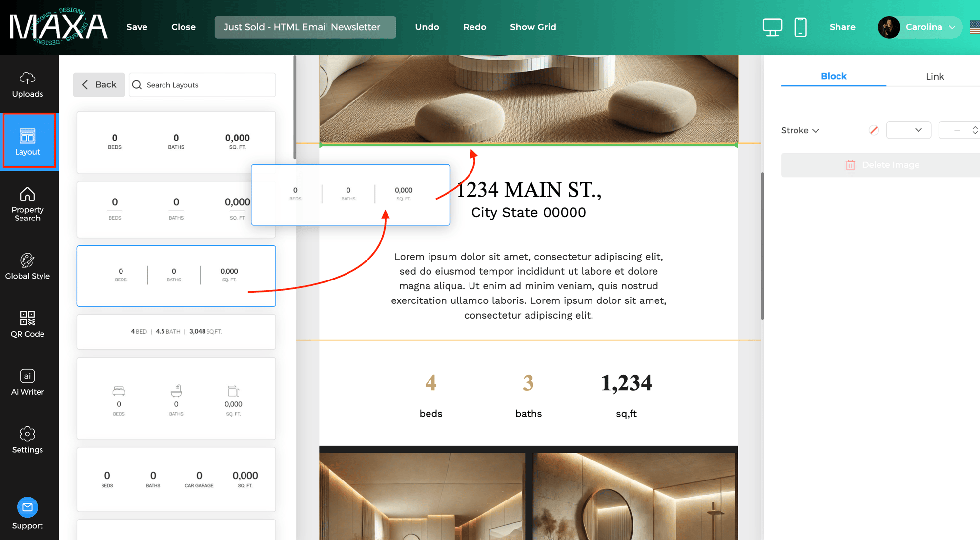Open the stroke style dropdown

click(908, 130)
